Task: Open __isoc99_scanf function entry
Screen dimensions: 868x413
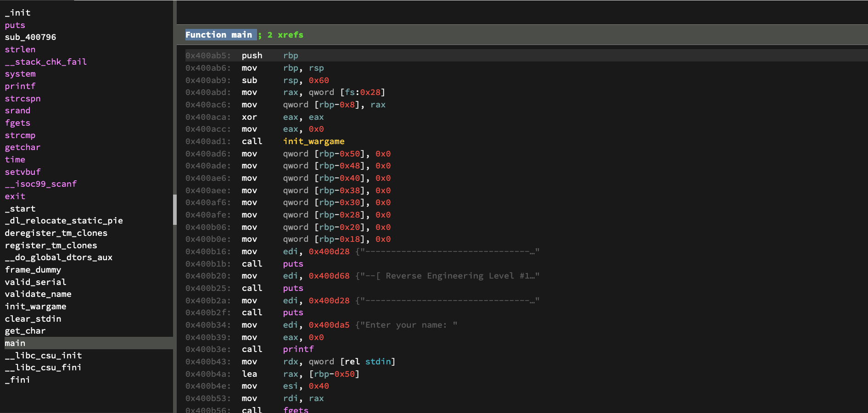Action: [x=40, y=184]
